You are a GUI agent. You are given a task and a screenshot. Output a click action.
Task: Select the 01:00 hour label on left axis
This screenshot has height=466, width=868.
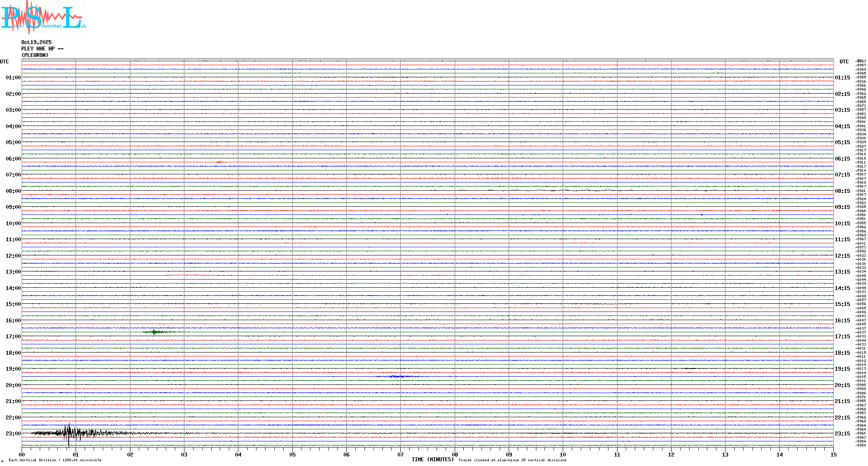13,78
